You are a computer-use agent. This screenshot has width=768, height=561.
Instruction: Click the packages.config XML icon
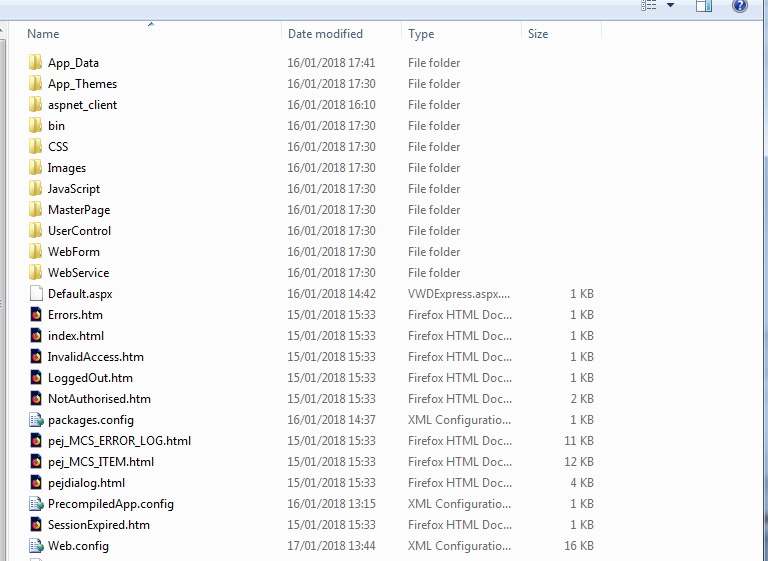coord(36,420)
